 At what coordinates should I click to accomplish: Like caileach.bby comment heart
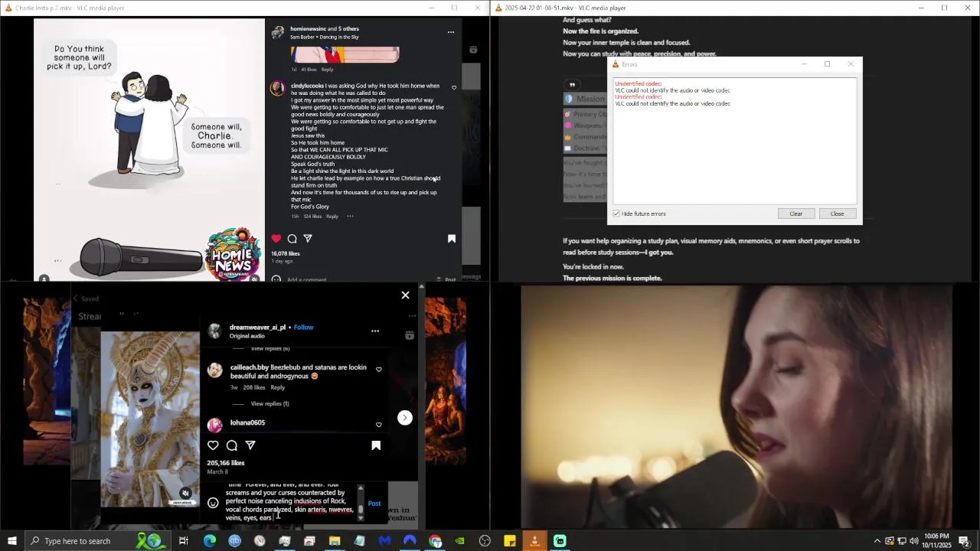tap(379, 370)
